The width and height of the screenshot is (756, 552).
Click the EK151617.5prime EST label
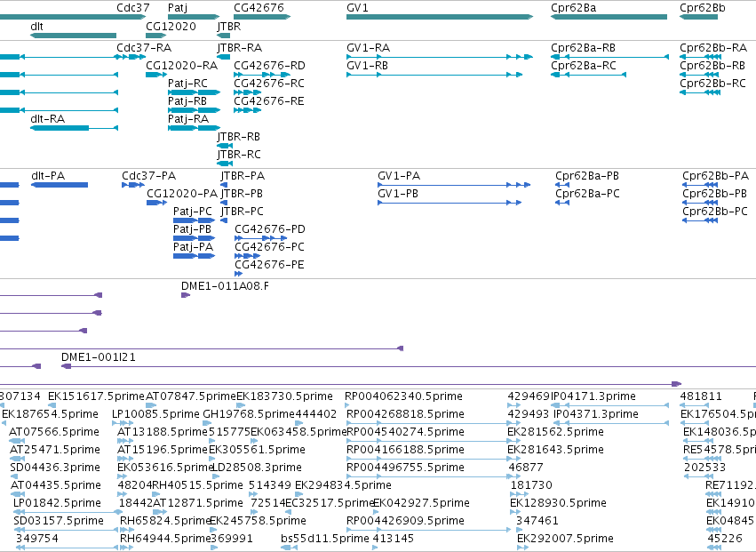96,396
